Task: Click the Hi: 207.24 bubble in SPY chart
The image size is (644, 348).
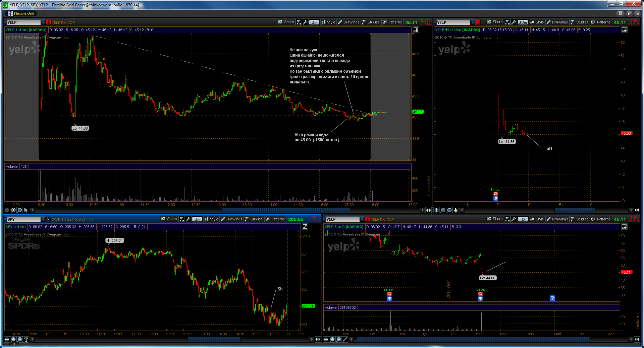Action: coord(115,240)
